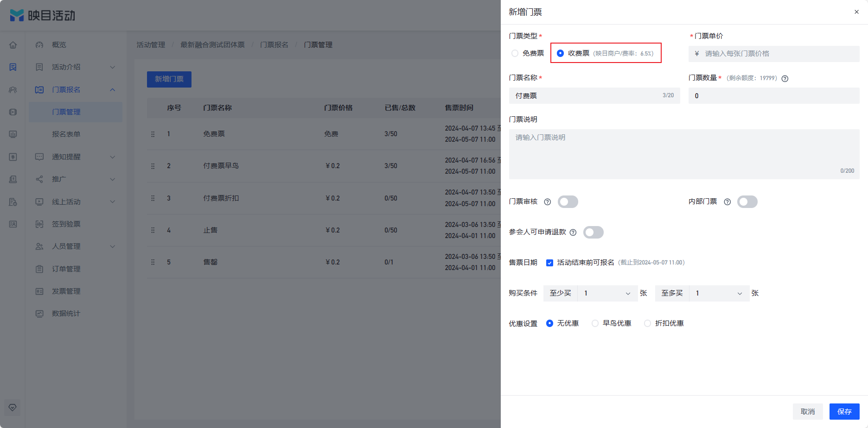Image resolution: width=868 pixels, height=428 pixels.
Task: Focus the 门票数量 input field
Action: [774, 96]
